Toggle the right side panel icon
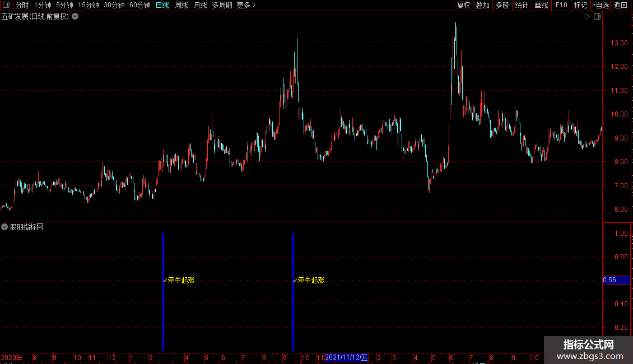This screenshot has height=364, width=633. 597,17
